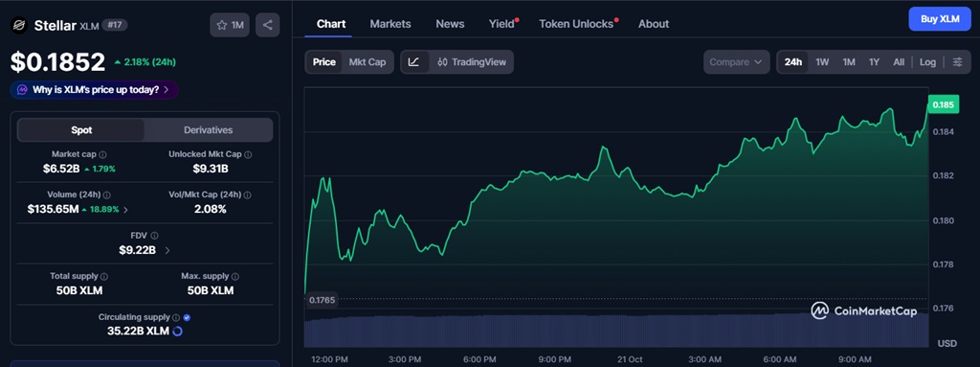980x367 pixels.
Task: Set chart range to 1M
Action: pyautogui.click(x=848, y=62)
